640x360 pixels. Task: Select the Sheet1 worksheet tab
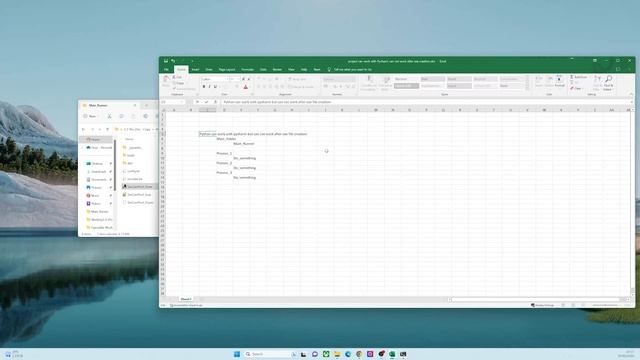(x=186, y=299)
